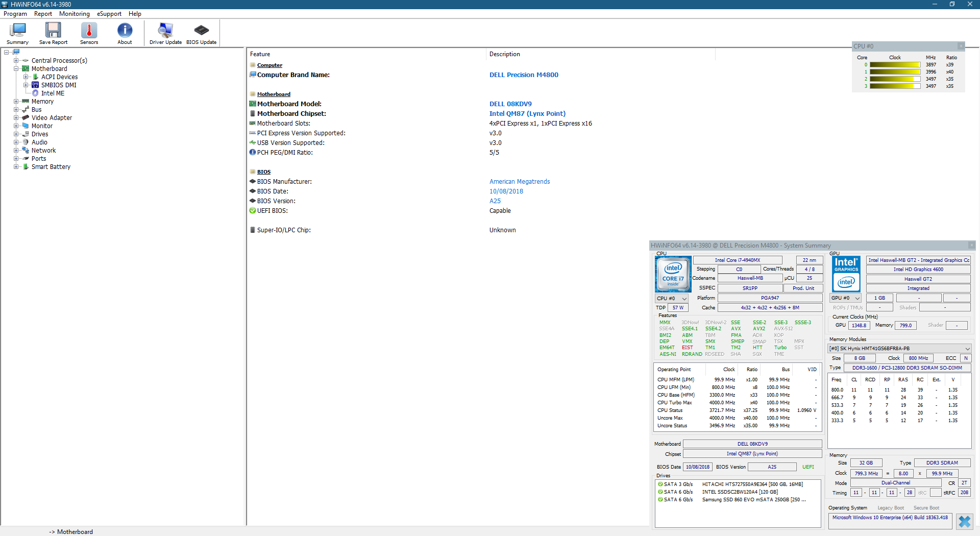Click Operating System Windows 10 Enterprise field
Screen dimensions: 980x536
point(890,521)
